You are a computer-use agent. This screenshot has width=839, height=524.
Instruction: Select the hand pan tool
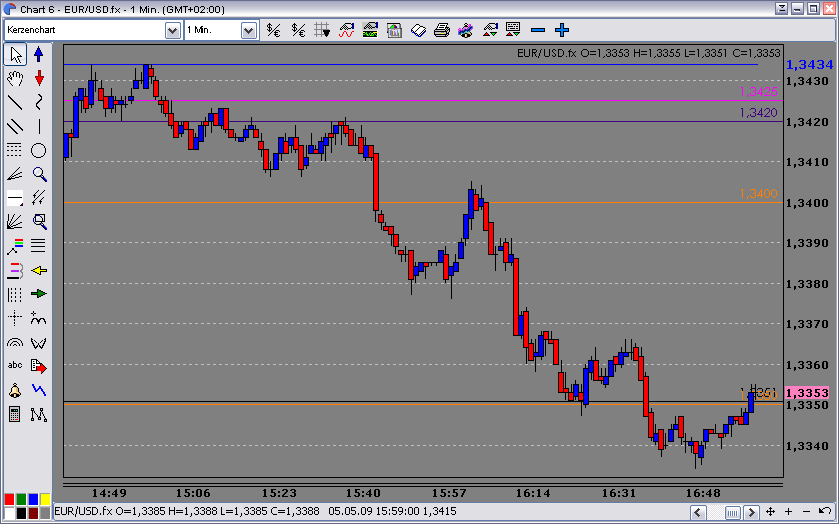(16, 79)
